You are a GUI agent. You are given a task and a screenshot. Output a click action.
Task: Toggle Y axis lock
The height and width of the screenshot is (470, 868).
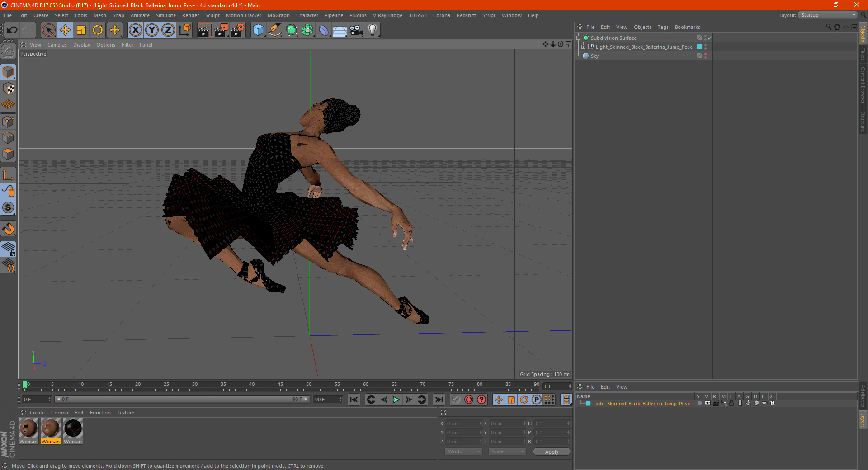pos(152,30)
